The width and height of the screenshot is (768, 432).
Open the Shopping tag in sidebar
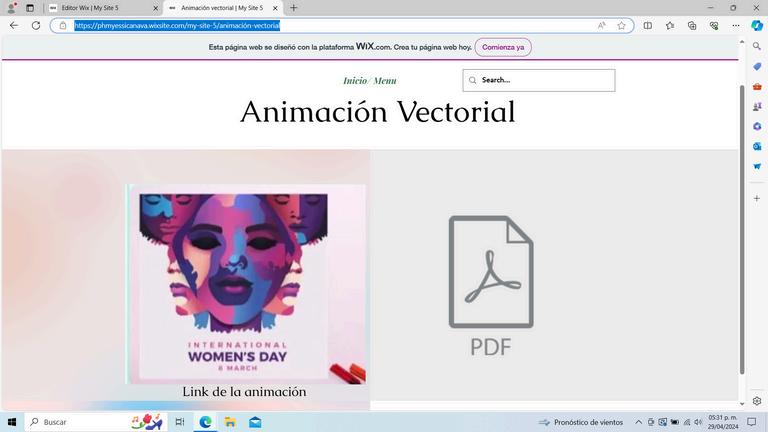point(757,66)
